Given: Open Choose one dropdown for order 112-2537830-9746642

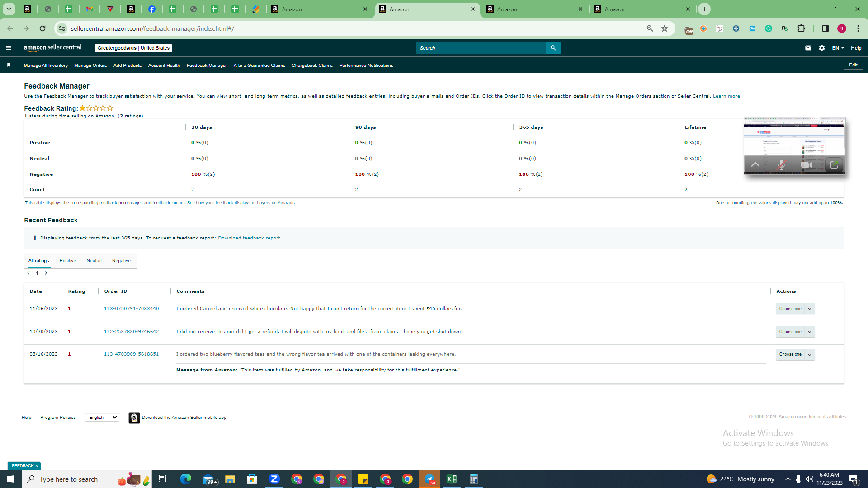Looking at the screenshot, I should click(795, 332).
